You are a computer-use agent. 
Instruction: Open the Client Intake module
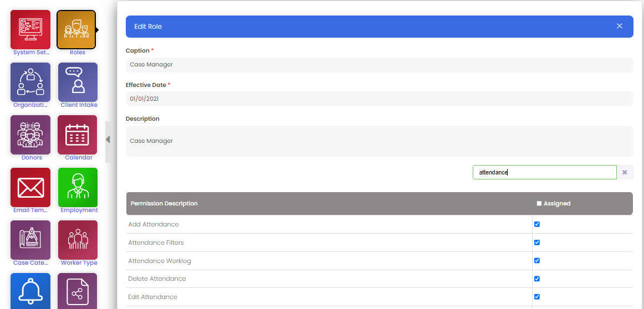point(78,82)
